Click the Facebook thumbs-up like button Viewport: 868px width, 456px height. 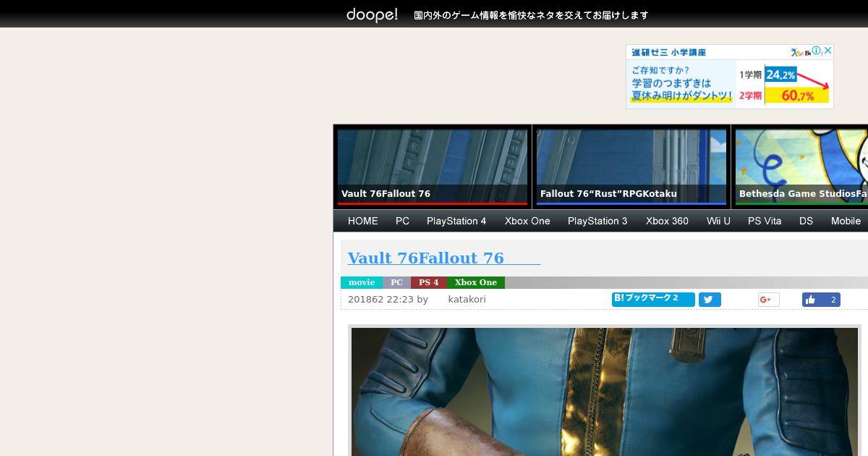821,300
